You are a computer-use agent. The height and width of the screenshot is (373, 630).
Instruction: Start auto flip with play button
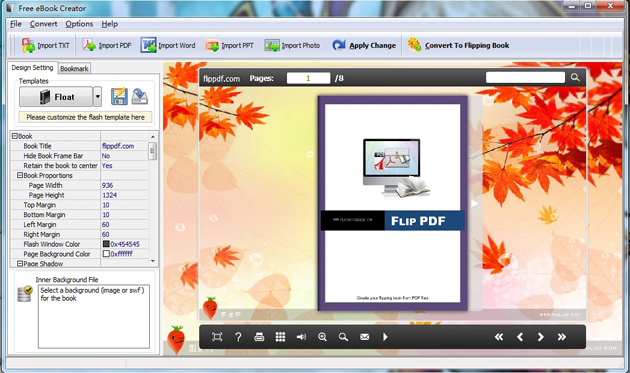click(x=385, y=337)
